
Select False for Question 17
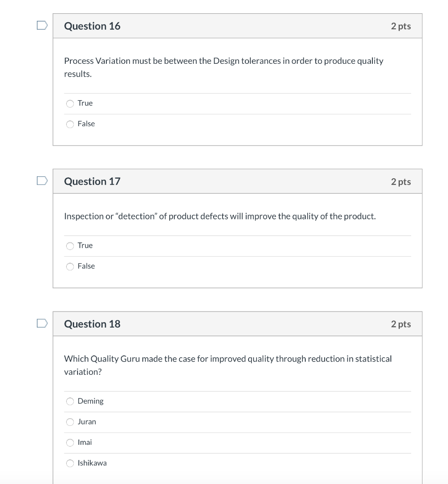(70, 266)
